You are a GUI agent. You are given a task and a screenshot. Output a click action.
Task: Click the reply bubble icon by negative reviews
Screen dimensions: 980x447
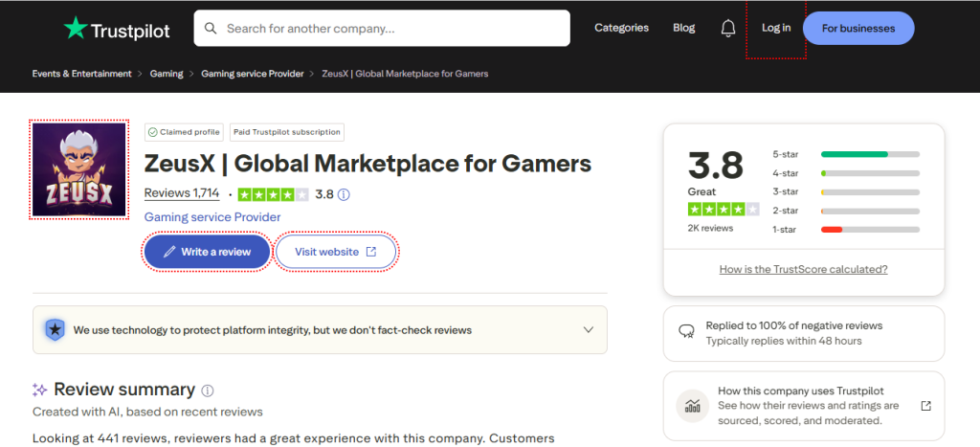686,331
